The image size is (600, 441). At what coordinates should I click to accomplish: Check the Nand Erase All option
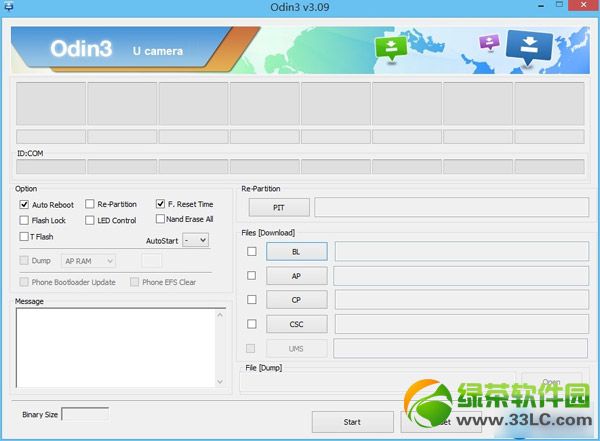[x=160, y=219]
